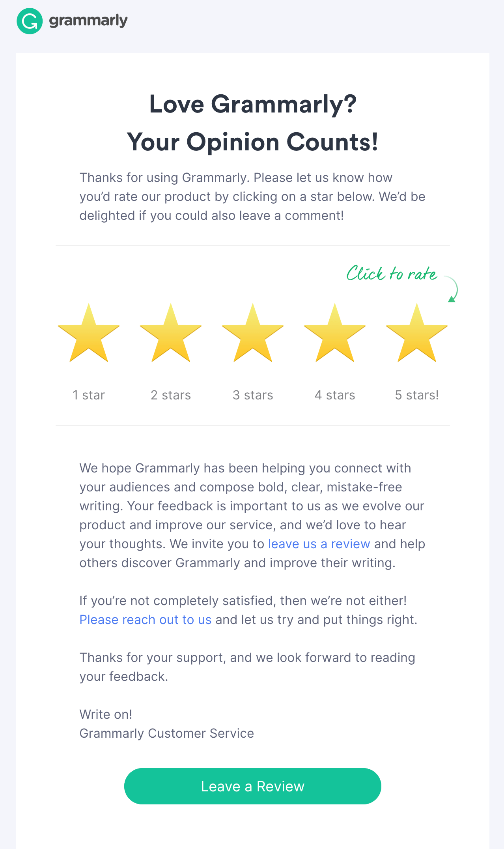
Task: Click the "Click to rate" handwritten graphic
Action: click(392, 274)
